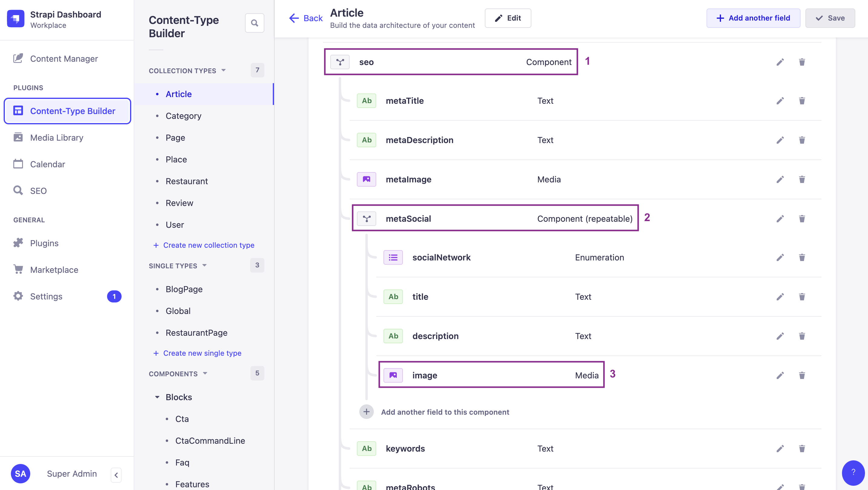Select the Category collection type
This screenshot has width=868, height=490.
click(184, 116)
